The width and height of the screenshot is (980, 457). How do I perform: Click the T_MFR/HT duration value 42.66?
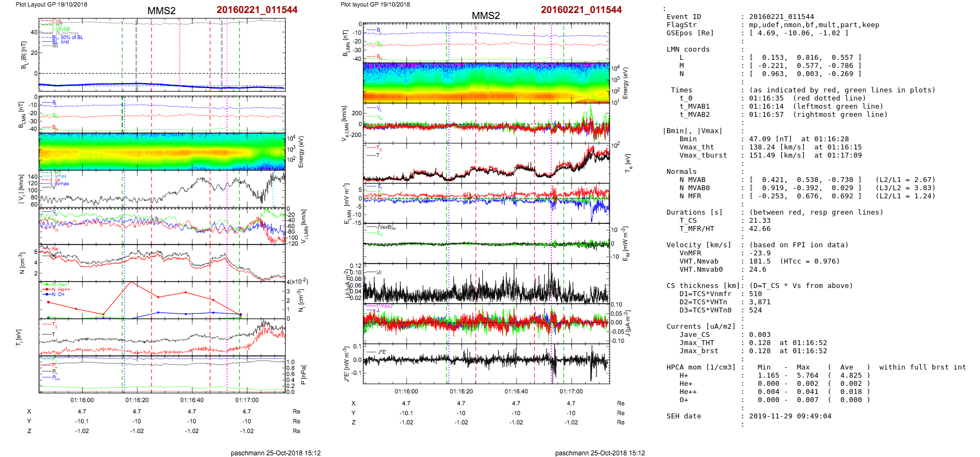pos(759,229)
